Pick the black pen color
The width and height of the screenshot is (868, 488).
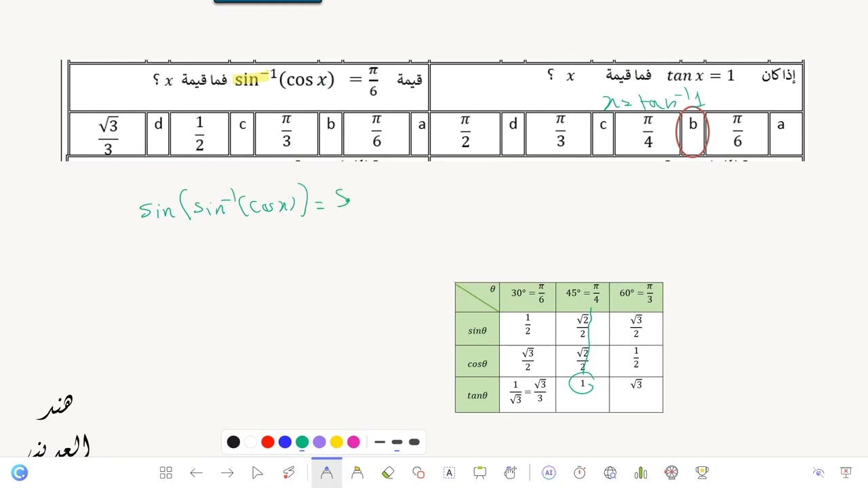[233, 442]
